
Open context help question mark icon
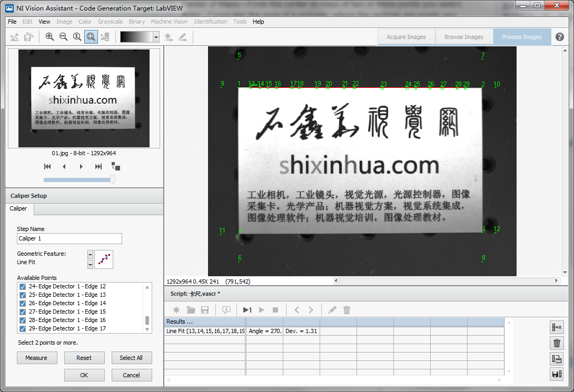(x=559, y=37)
